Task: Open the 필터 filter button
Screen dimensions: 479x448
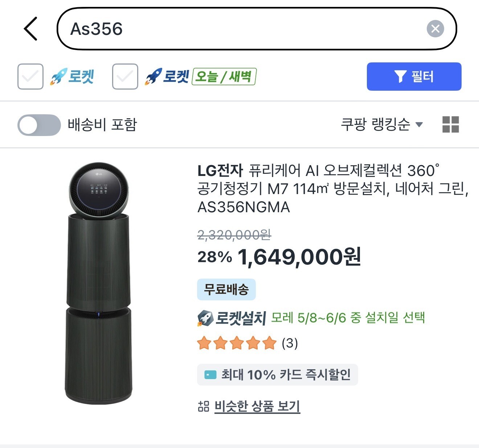Action: pyautogui.click(x=414, y=77)
